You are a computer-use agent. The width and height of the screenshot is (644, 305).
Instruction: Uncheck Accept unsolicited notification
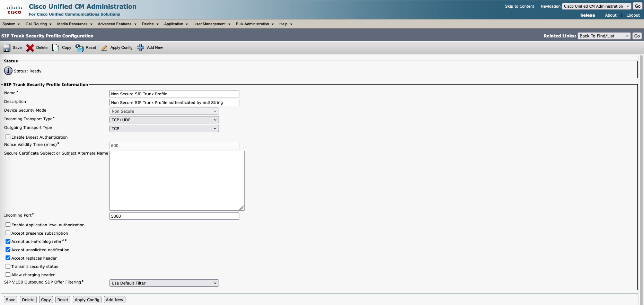click(x=8, y=250)
